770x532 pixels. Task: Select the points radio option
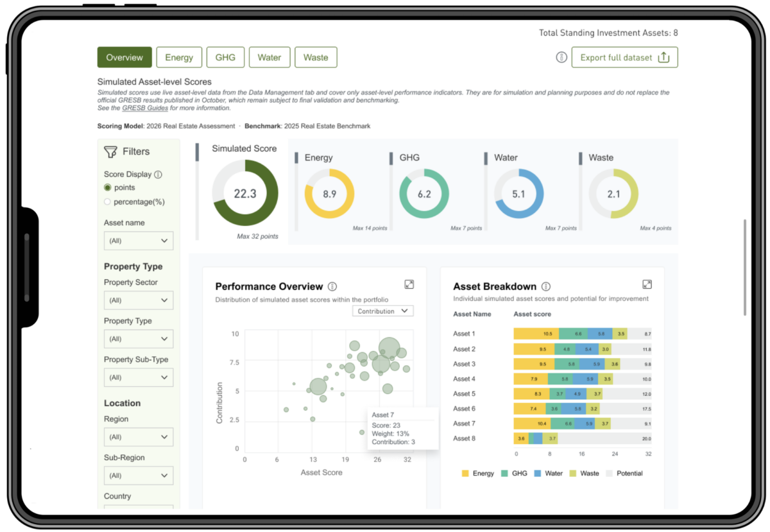pos(108,187)
